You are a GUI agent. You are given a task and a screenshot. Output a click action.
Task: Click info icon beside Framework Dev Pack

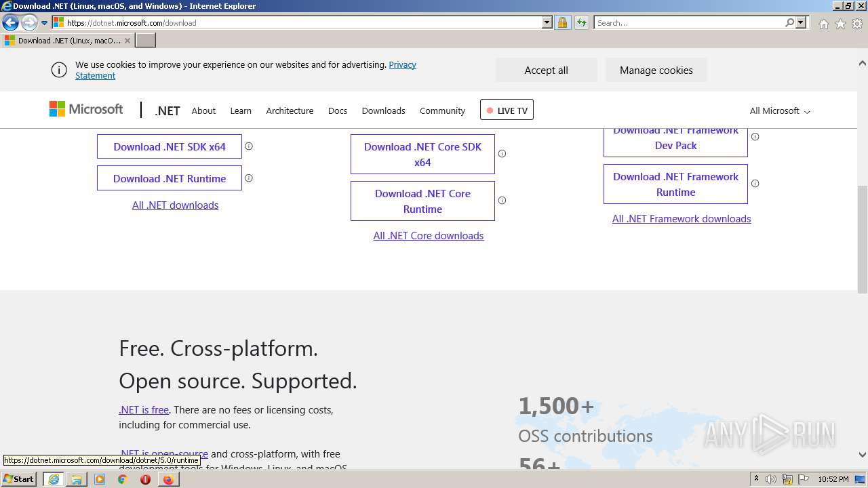755,137
